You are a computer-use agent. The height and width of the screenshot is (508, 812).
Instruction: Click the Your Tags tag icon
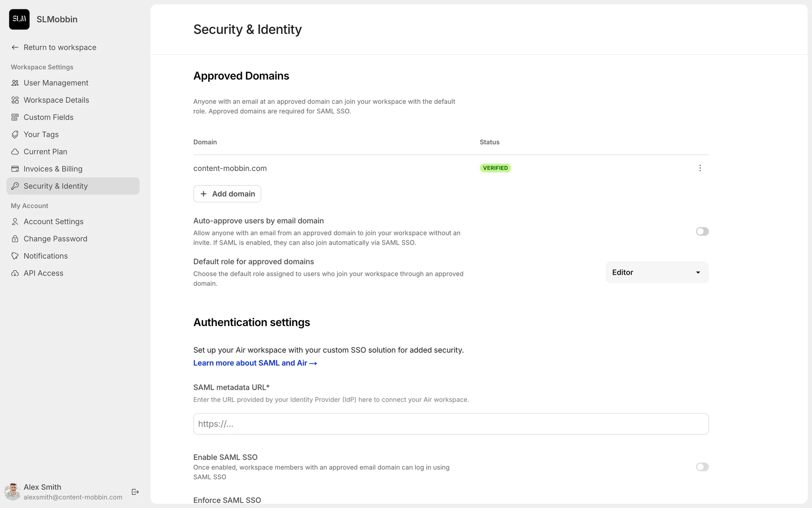pos(15,135)
